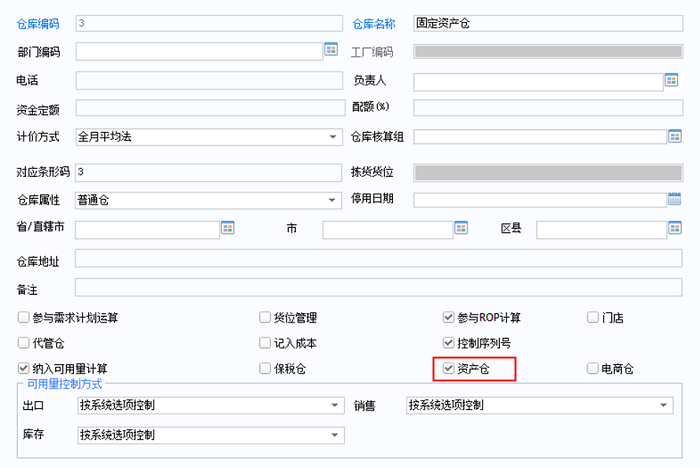Check the 保税仓 checkbox
This screenshot has width=700, height=468.
pyautogui.click(x=265, y=368)
